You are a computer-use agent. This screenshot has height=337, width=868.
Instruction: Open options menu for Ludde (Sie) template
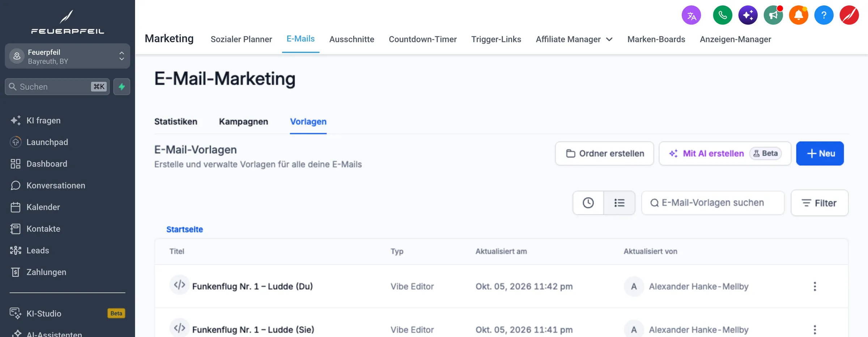(x=815, y=329)
